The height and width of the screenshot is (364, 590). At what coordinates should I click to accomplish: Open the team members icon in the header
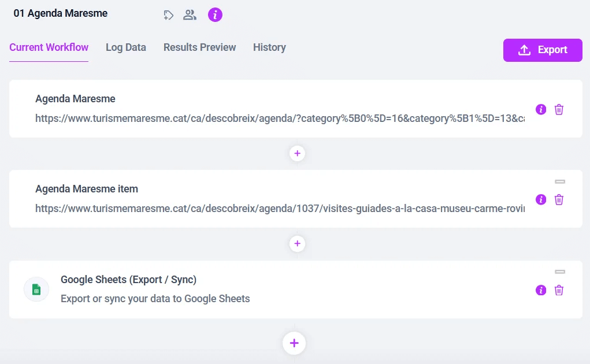[x=190, y=15]
